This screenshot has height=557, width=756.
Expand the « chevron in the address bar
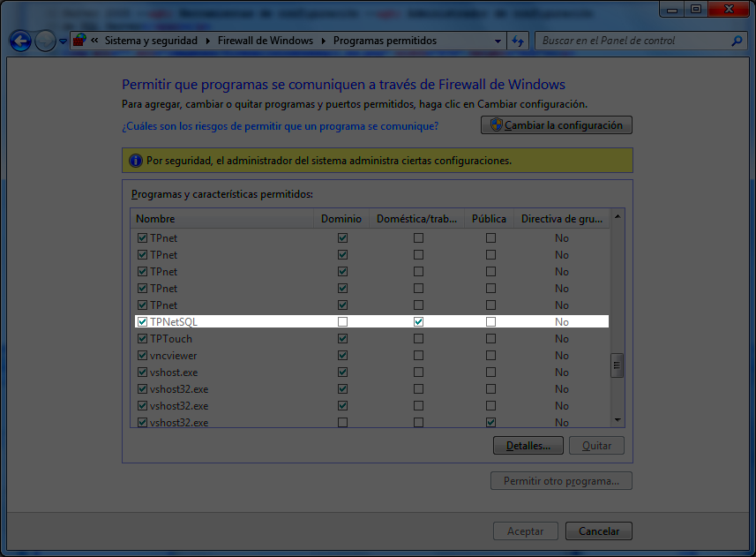point(94,41)
